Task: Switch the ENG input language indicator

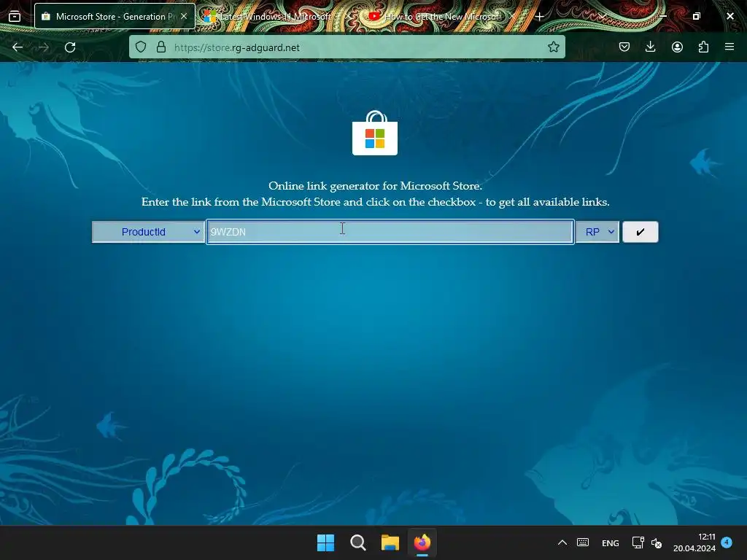Action: point(611,542)
